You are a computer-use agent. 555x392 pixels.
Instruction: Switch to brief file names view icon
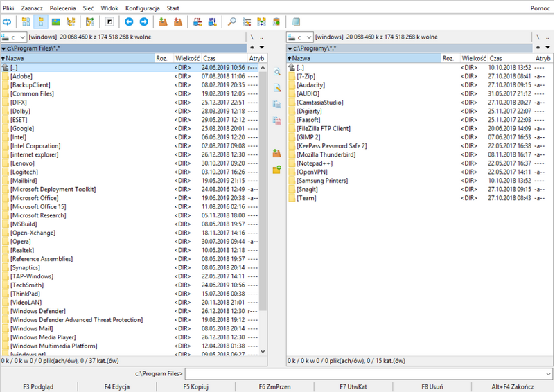(26, 22)
